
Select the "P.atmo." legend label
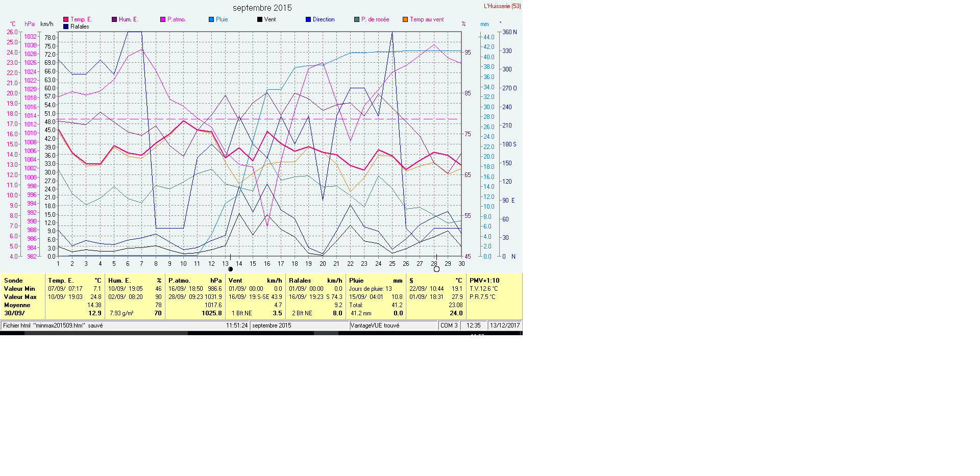[x=177, y=19]
